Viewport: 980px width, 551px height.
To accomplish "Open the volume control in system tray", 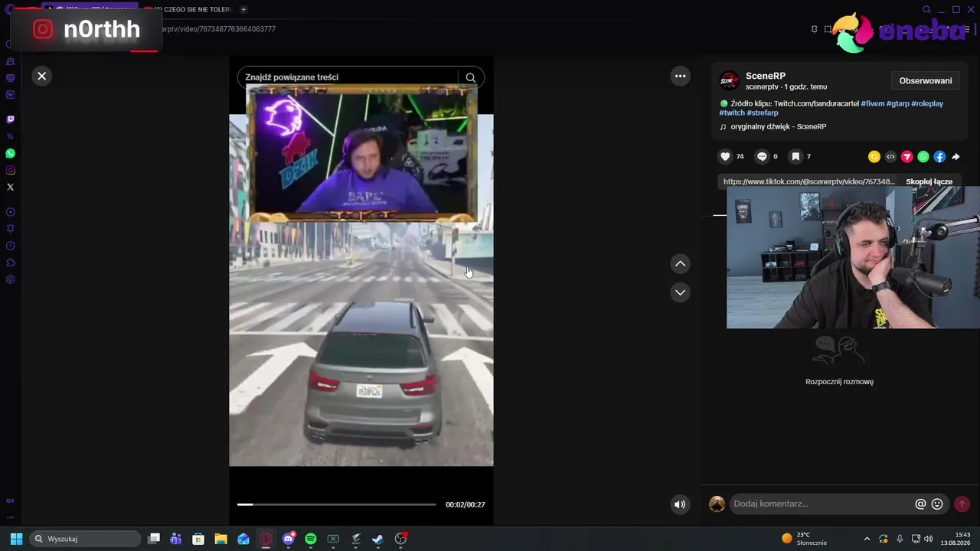I will coord(929,539).
